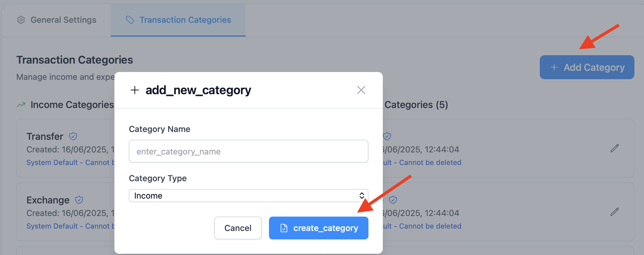Click the Add Category button
Viewport: 644px width, 255px height.
pyautogui.click(x=587, y=67)
